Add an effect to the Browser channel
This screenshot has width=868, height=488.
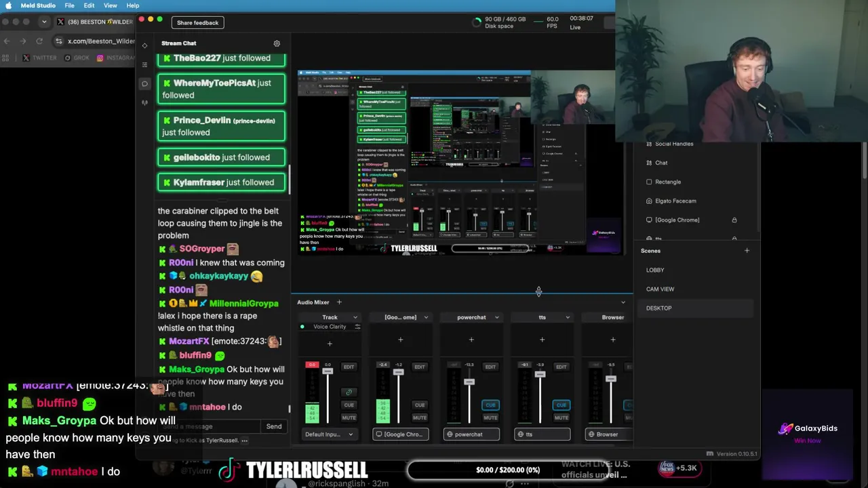coord(613,340)
